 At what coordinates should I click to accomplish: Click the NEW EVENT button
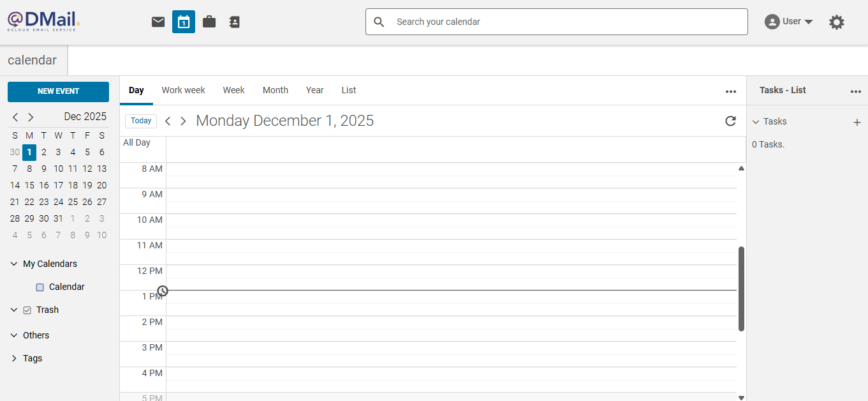pyautogui.click(x=58, y=91)
